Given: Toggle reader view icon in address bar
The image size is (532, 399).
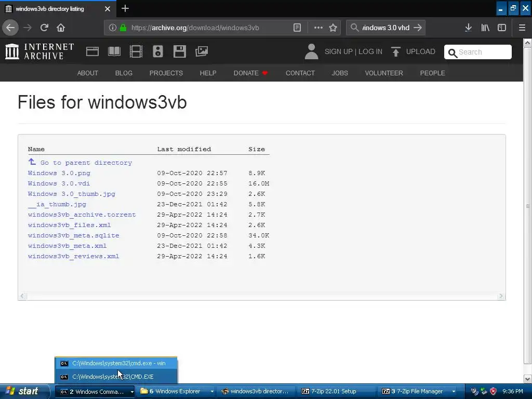Looking at the screenshot, I should 297,28.
